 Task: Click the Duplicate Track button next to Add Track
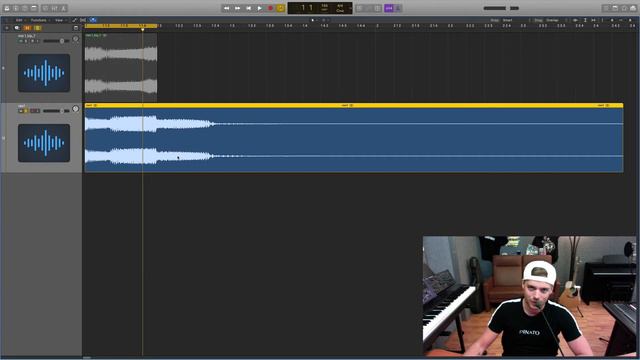click(x=17, y=28)
